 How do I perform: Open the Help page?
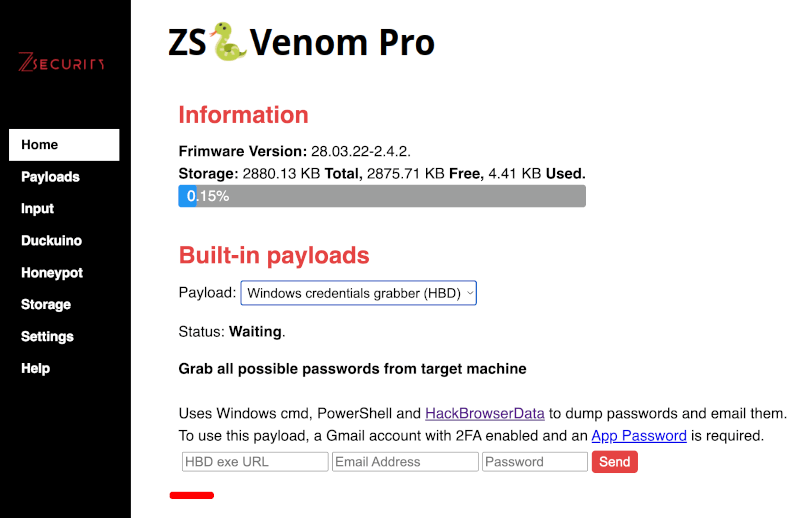tap(36, 369)
